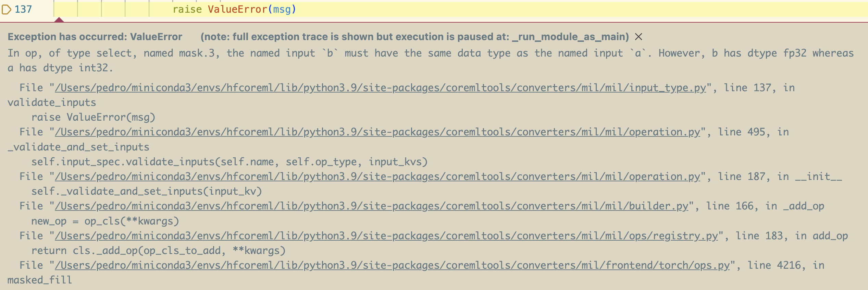
Task: Open the builder.py traceback link
Action: point(371,206)
